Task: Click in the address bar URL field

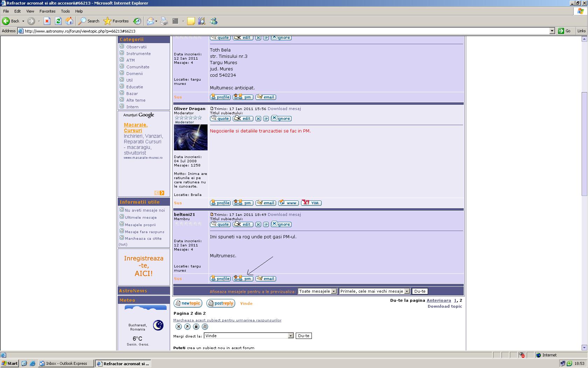Action: (x=280, y=31)
